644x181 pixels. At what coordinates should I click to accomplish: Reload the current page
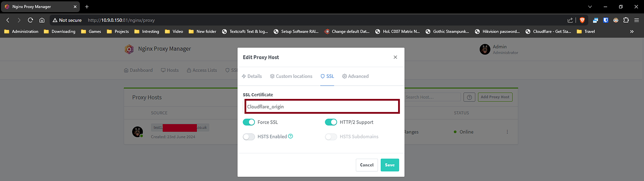point(30,20)
